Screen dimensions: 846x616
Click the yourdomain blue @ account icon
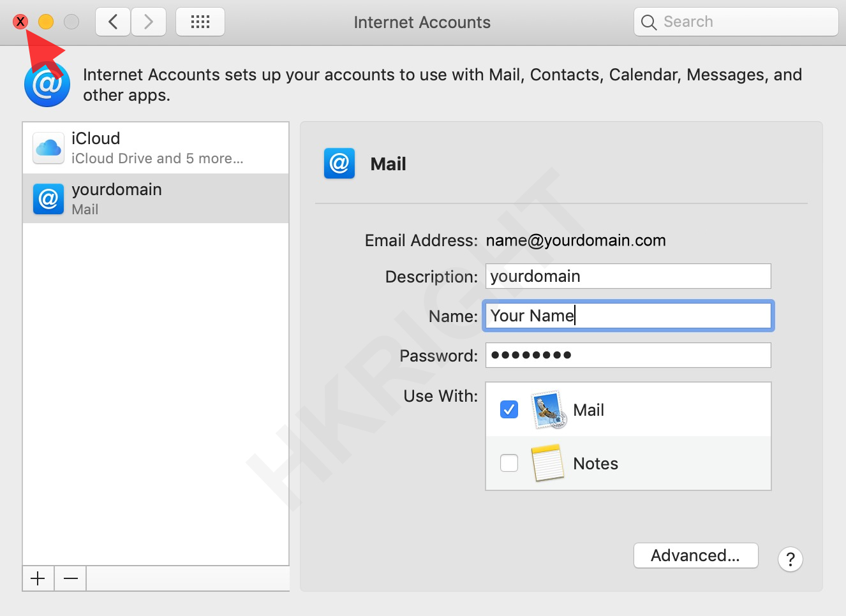click(48, 199)
